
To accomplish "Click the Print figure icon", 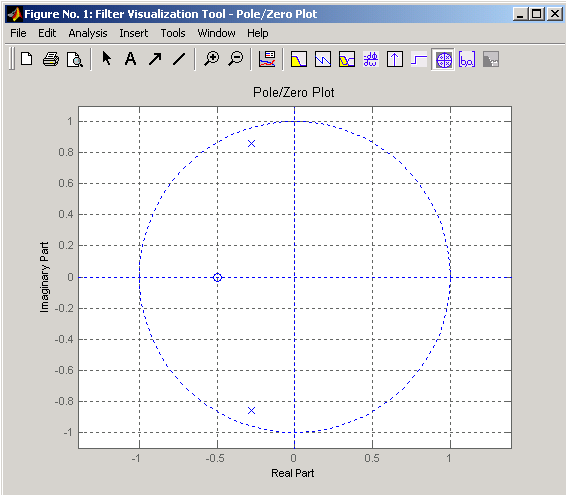I will (51, 59).
